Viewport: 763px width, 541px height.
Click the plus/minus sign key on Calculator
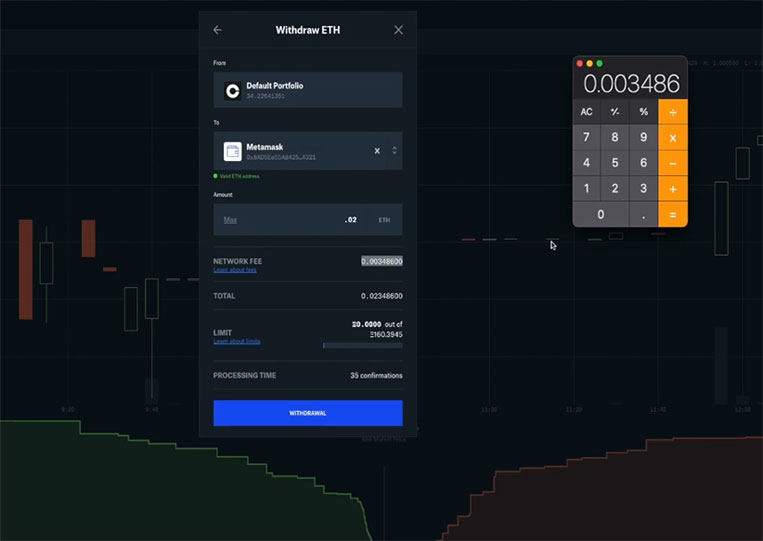coord(615,112)
